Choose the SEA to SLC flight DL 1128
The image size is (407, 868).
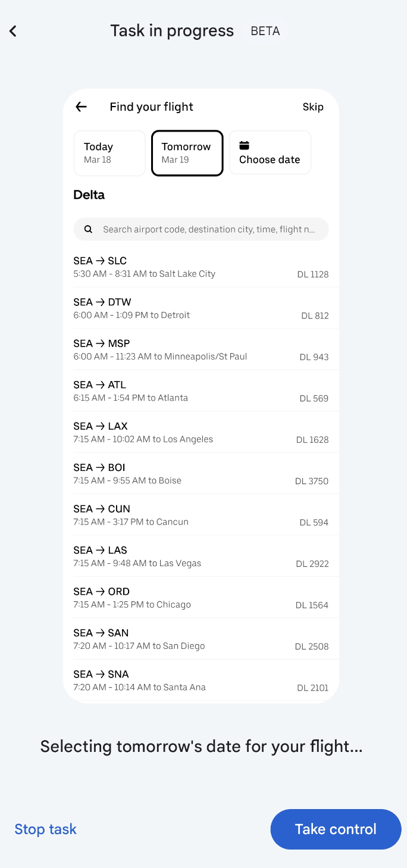click(201, 267)
